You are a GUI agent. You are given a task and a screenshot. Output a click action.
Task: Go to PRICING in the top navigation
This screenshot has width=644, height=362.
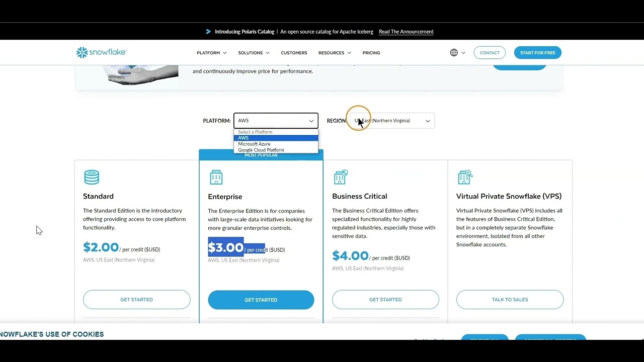[x=371, y=53]
